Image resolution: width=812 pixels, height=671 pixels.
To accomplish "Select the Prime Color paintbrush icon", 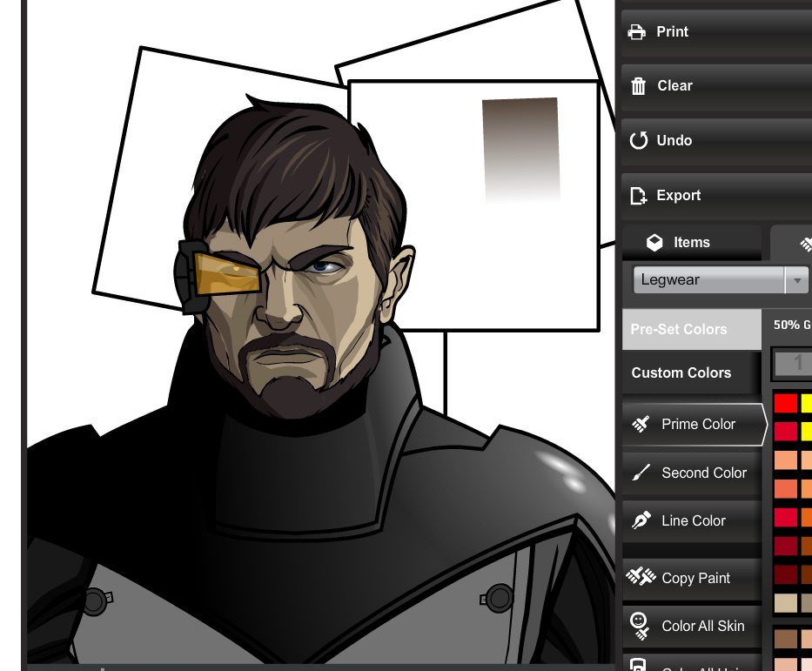I will click(x=641, y=425).
